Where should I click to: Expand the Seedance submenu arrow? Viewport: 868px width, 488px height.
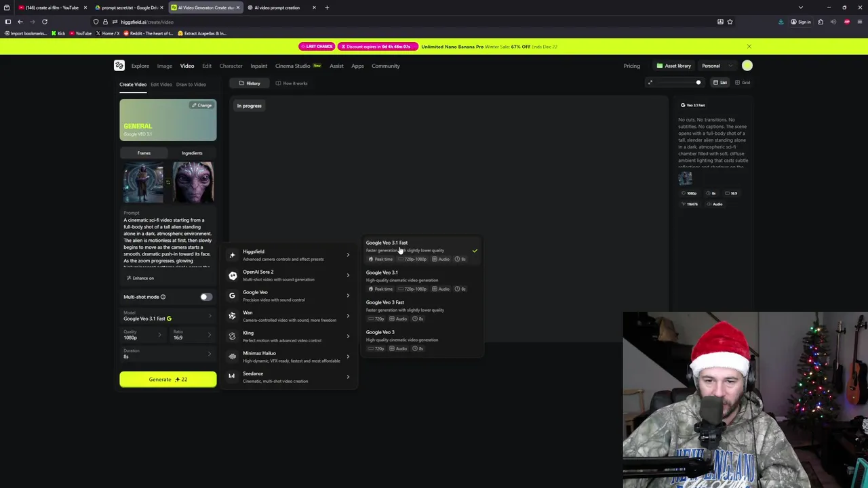[348, 377]
